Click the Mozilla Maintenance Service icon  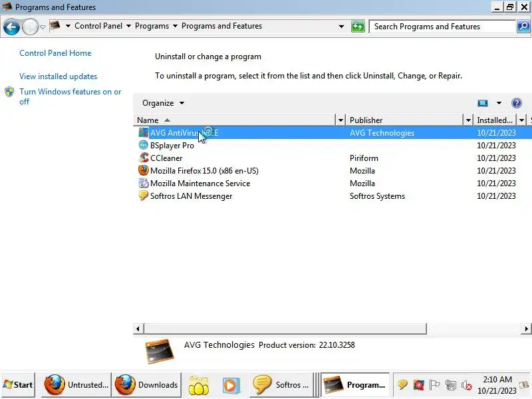[x=143, y=184]
